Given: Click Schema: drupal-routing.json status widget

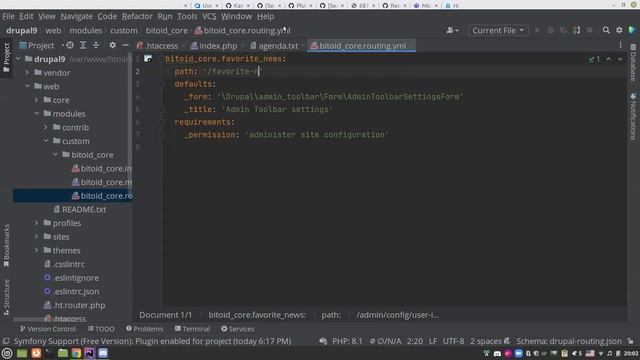Looking at the screenshot, I should coord(569,341).
